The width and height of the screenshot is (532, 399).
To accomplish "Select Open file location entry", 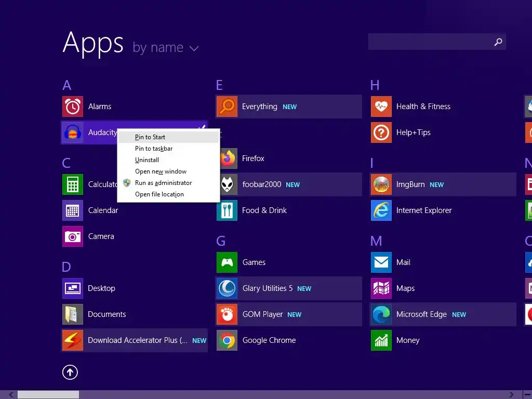I will (x=168, y=194).
